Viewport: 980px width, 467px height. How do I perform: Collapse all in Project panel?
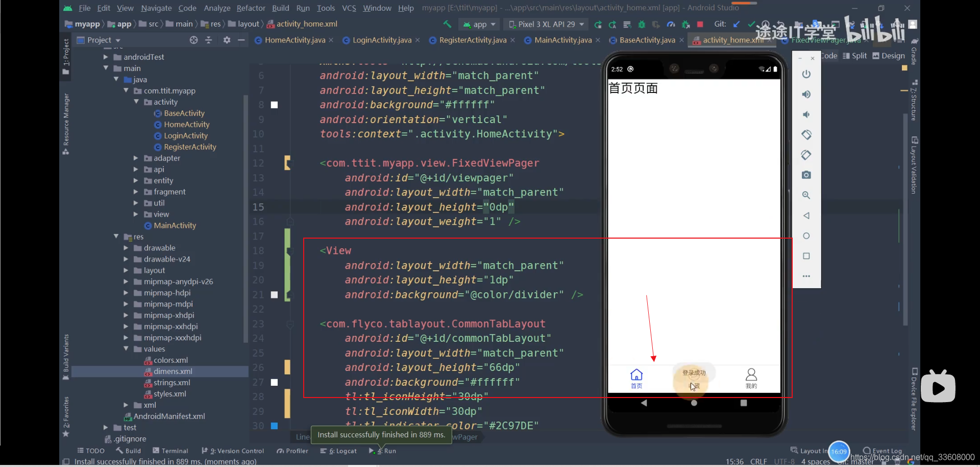[208, 40]
